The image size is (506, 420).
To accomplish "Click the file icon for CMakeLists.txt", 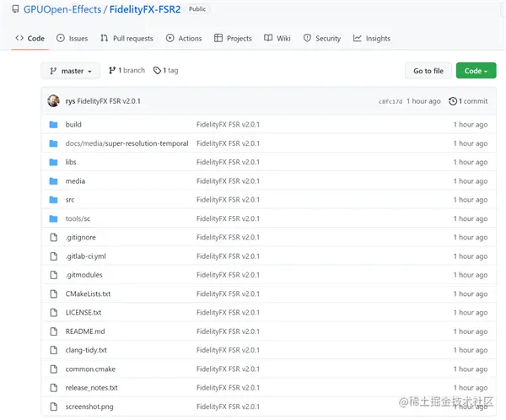I will tap(54, 293).
